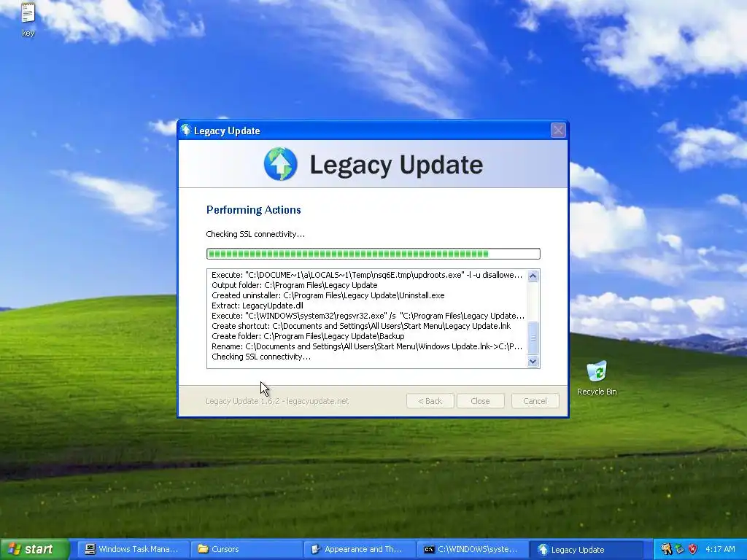This screenshot has width=747, height=560.
Task: Click the first system tray icon
Action: [666, 549]
